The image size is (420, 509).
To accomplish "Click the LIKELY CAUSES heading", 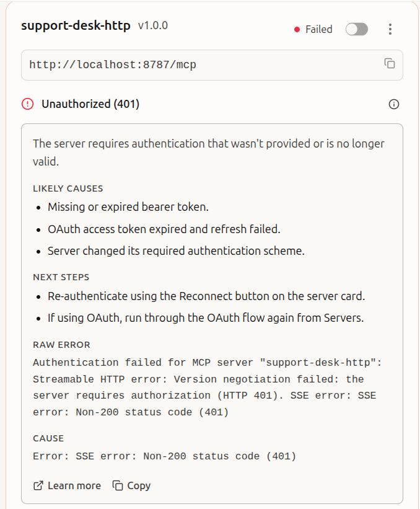I will click(68, 188).
